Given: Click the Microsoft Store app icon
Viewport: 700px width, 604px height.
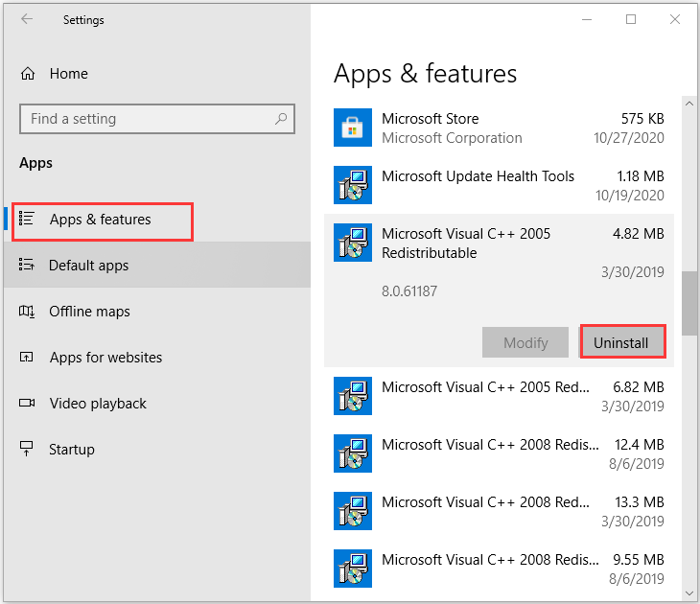Looking at the screenshot, I should pos(353,128).
